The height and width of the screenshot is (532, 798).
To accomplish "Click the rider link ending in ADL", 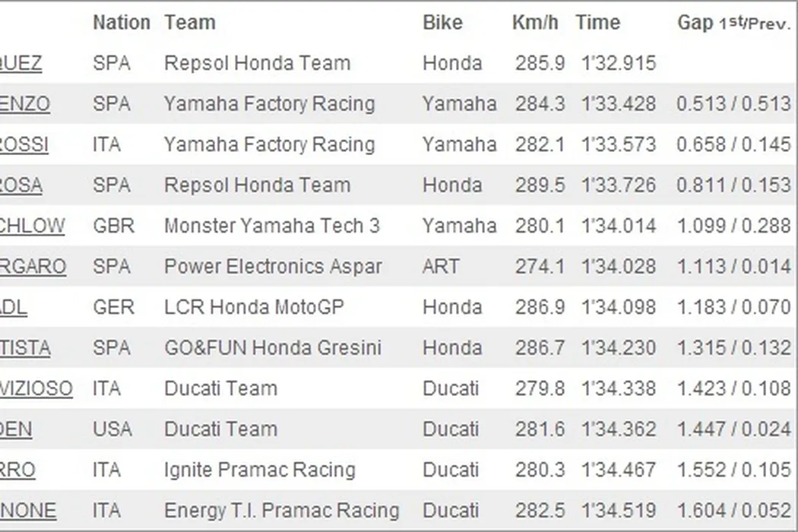I will click(x=14, y=308).
